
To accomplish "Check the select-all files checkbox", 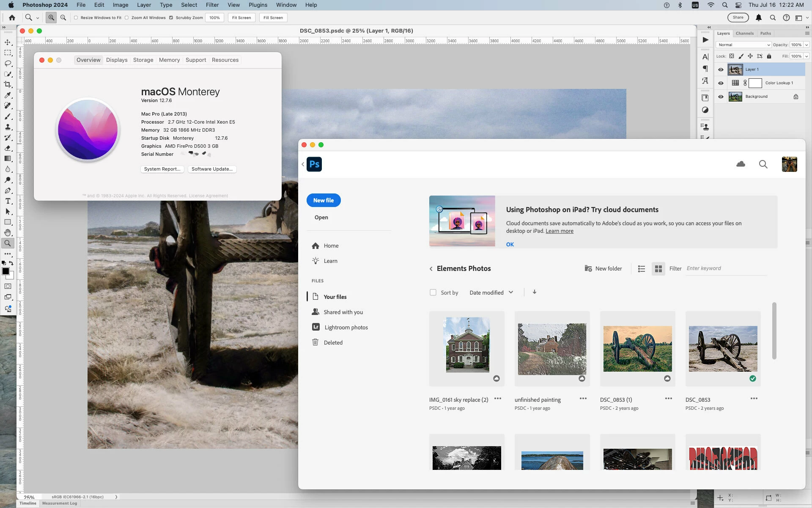I will (433, 293).
